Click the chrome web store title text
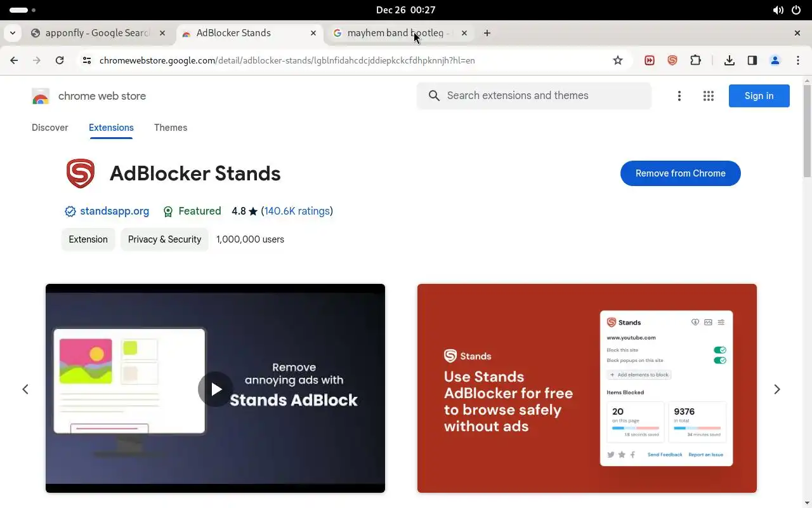This screenshot has width=812, height=508. pos(102,96)
